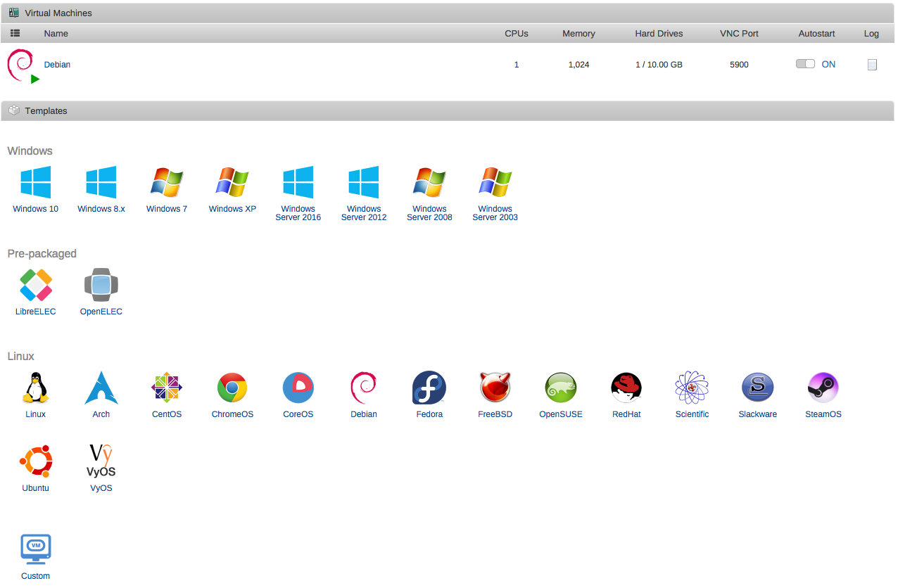Click the Debian penguin icon
The width and height of the screenshot is (898, 588).
click(x=21, y=62)
